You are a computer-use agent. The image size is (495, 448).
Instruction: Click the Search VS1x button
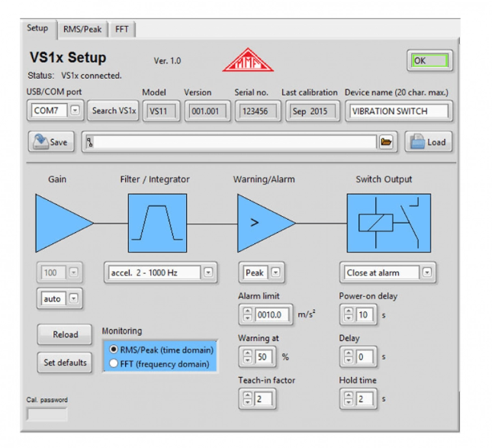pyautogui.click(x=114, y=111)
